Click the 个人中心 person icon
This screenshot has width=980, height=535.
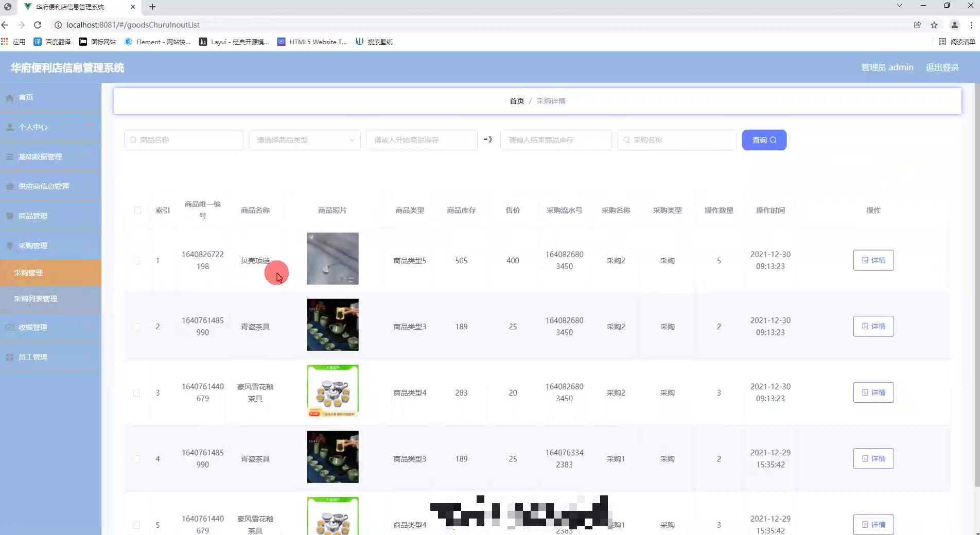[x=9, y=127]
